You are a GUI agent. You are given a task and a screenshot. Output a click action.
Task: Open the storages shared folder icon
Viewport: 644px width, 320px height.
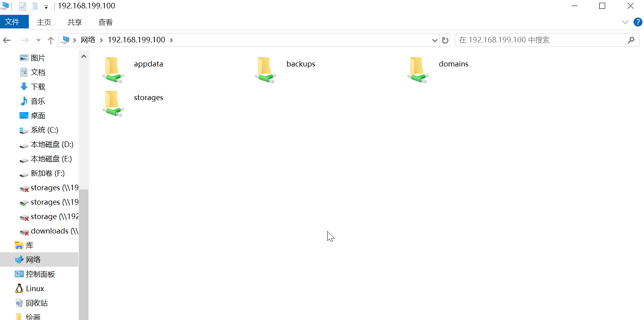tap(113, 103)
